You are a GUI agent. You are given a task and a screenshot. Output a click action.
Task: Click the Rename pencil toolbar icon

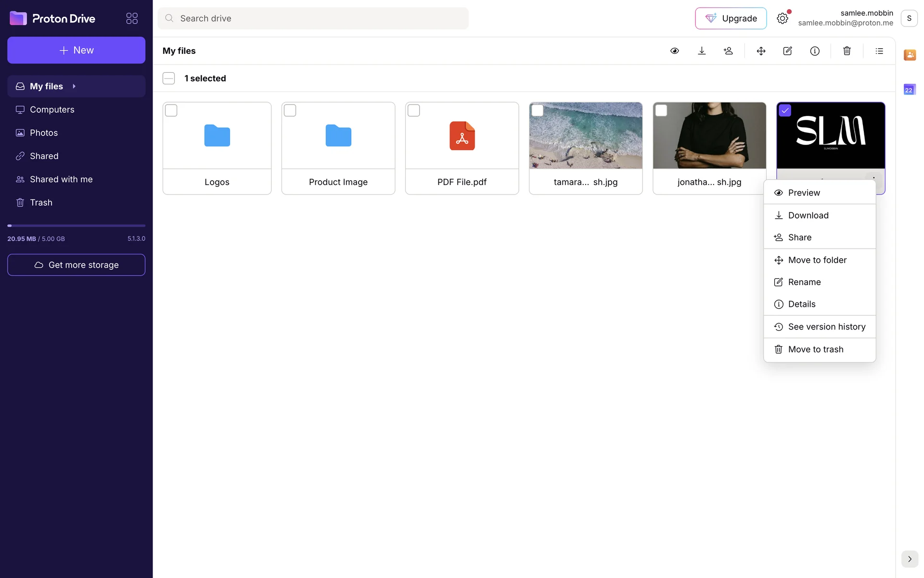pos(788,51)
